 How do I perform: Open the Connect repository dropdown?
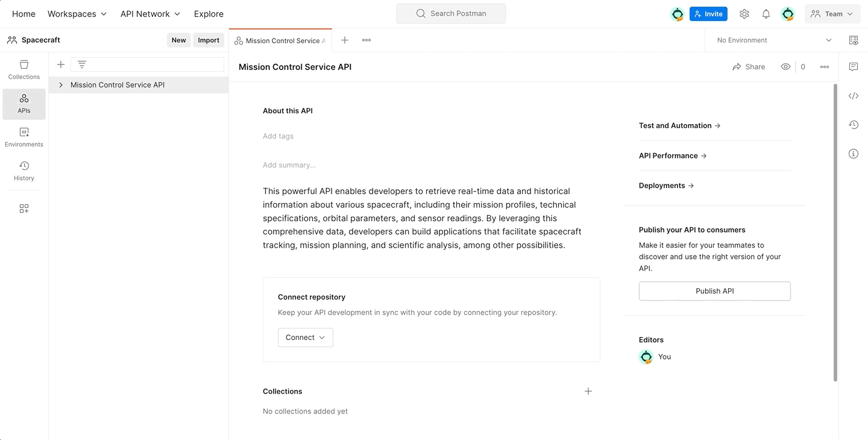coord(305,338)
